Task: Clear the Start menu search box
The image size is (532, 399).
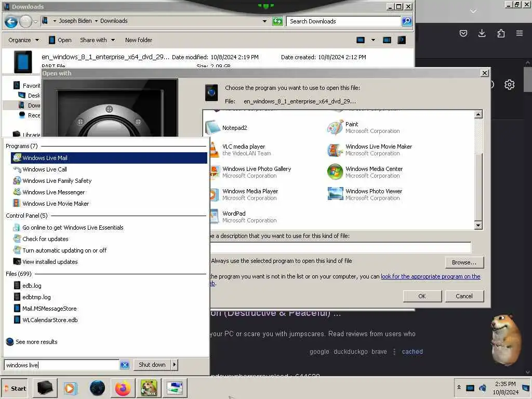Action: click(x=125, y=365)
